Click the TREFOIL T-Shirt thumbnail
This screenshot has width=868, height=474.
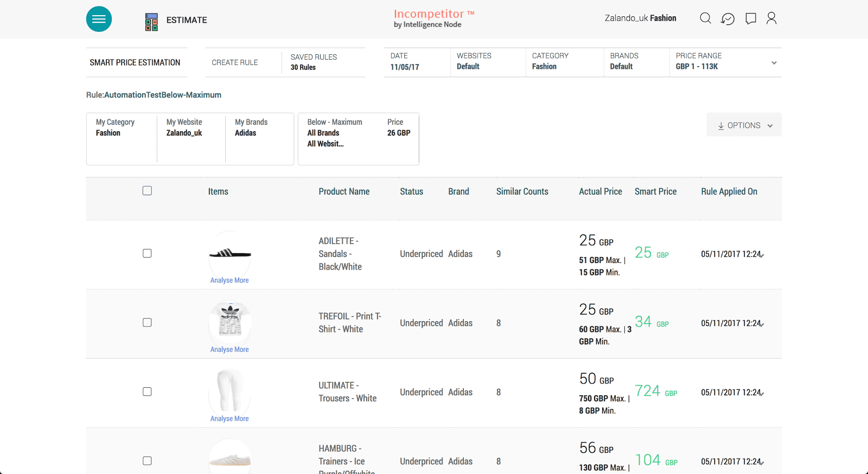230,322
